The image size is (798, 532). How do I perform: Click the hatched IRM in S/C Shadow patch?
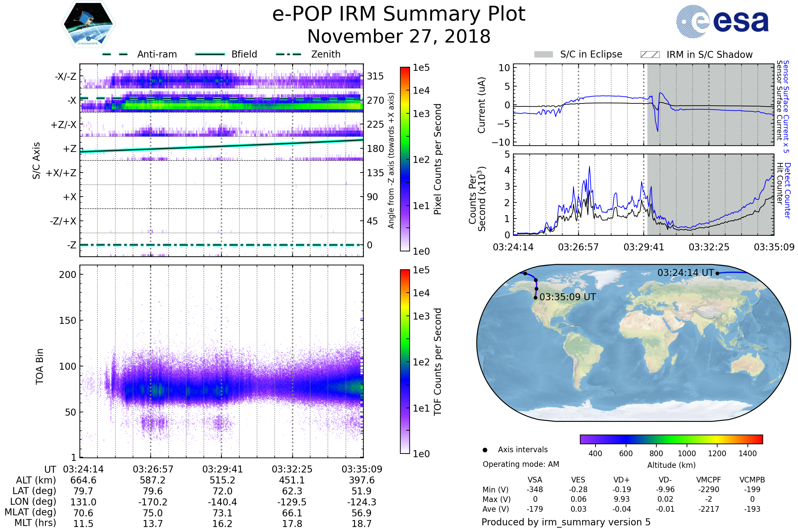(x=650, y=55)
